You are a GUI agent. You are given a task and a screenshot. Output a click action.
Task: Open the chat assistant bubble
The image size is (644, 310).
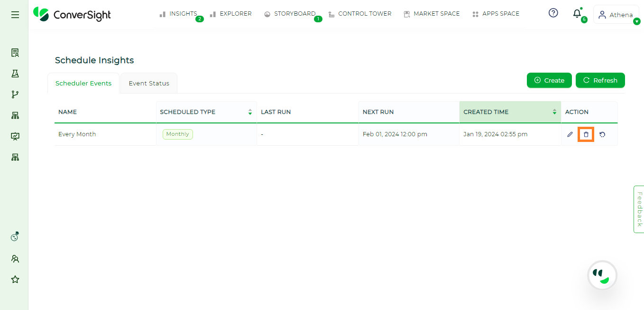(x=602, y=275)
